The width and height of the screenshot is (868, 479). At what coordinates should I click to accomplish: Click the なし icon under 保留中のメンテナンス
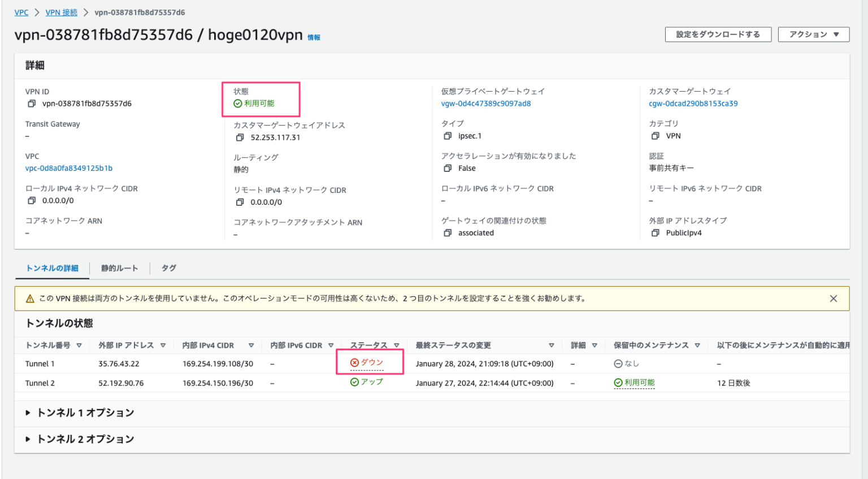(617, 363)
